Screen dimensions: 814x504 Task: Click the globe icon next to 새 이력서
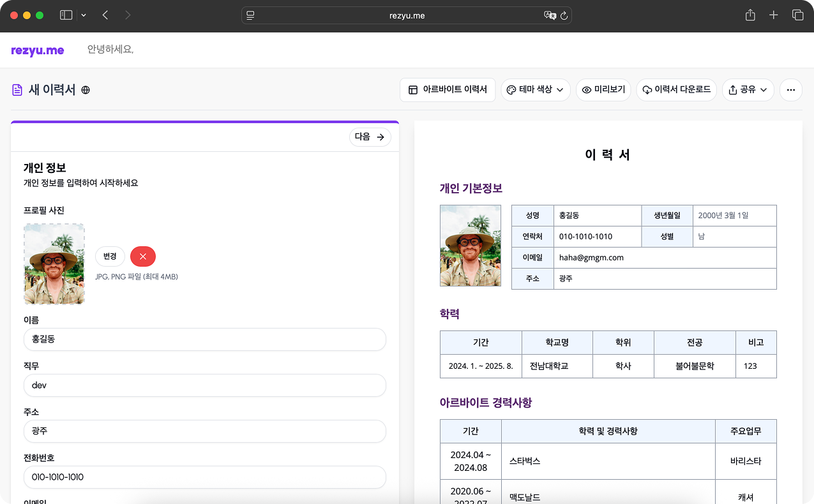pos(86,90)
